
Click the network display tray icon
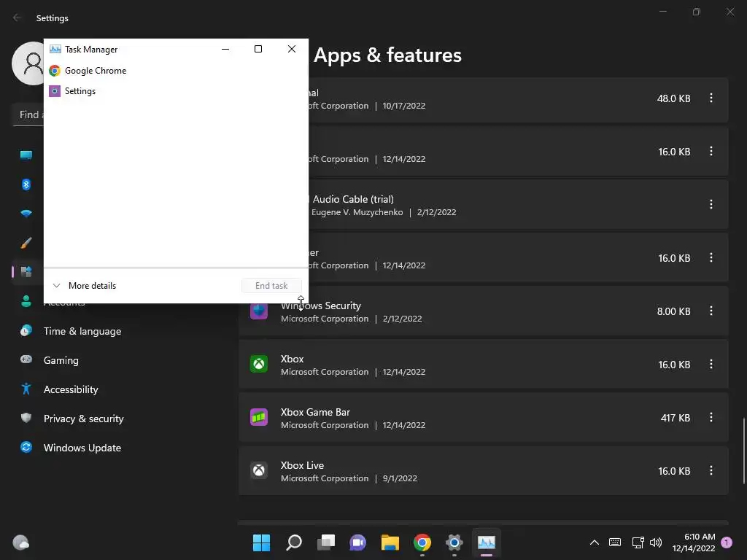638,542
